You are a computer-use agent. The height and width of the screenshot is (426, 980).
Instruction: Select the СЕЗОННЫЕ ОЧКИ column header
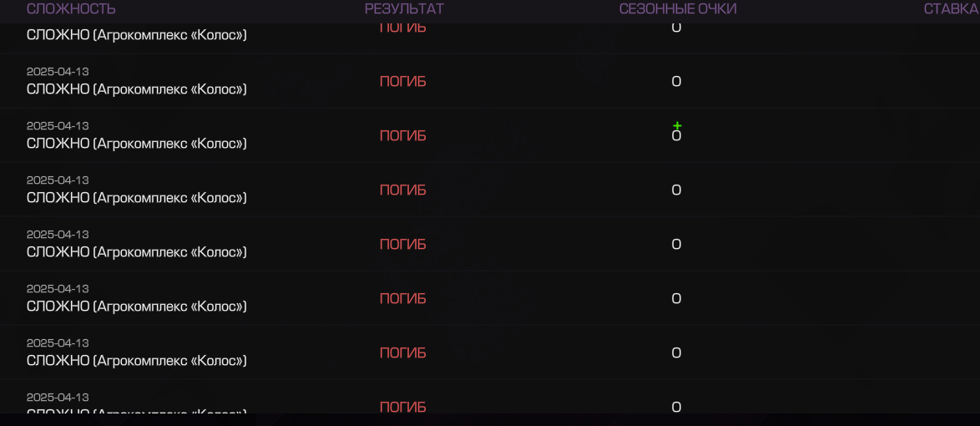pos(678,8)
